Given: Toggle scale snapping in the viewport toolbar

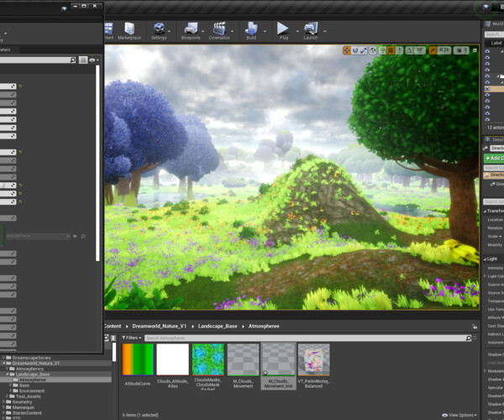Looking at the screenshot, I should click(433, 50).
